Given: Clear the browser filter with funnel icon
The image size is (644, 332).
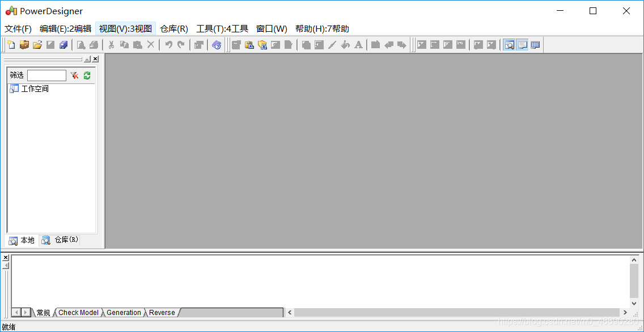Looking at the screenshot, I should (74, 75).
